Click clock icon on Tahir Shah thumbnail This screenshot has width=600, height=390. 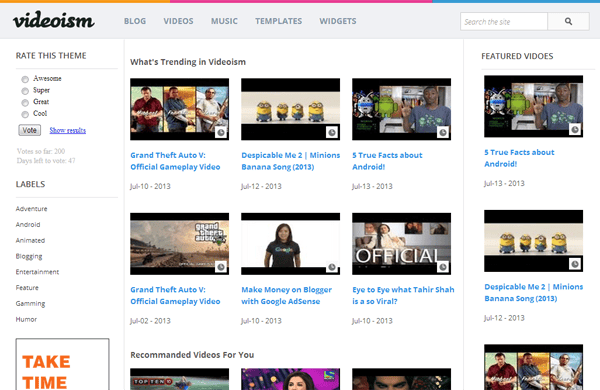tap(443, 267)
